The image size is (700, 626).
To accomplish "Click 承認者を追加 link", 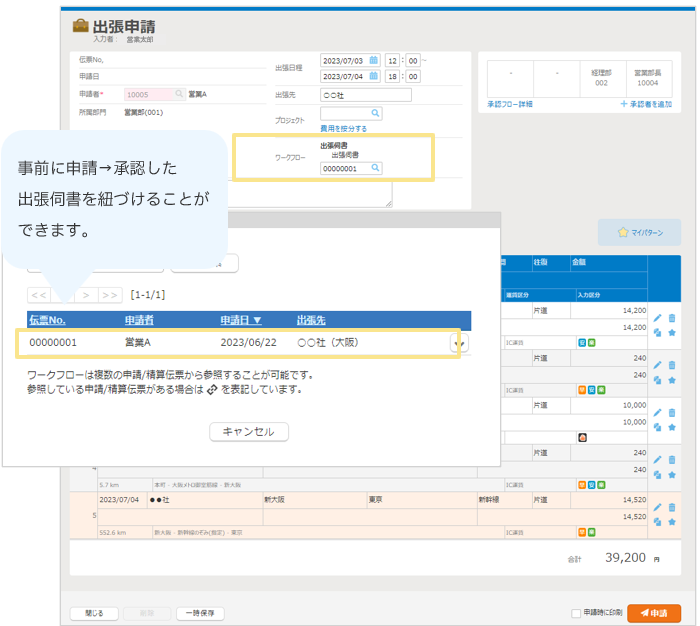I will [x=646, y=104].
